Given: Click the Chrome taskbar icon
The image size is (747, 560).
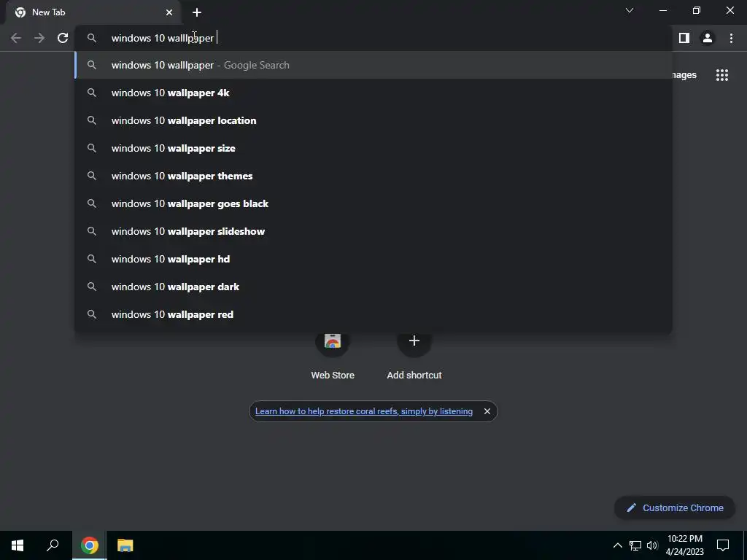Looking at the screenshot, I should pyautogui.click(x=90, y=545).
